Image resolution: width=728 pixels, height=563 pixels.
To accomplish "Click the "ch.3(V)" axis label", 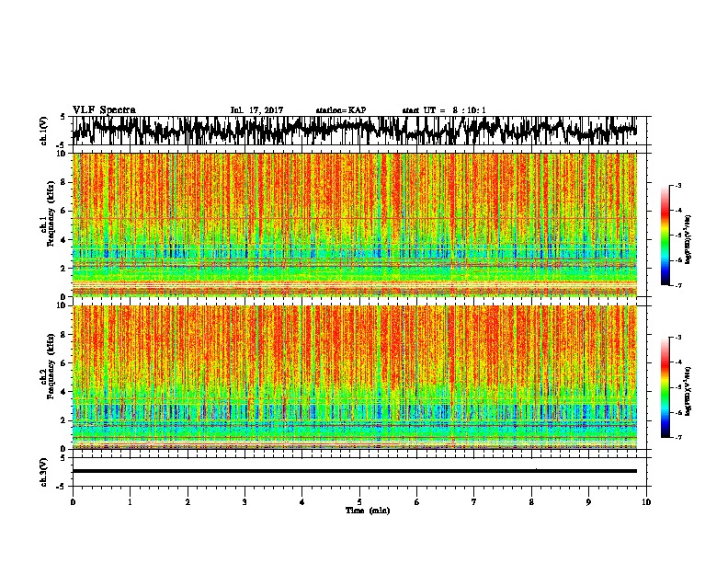I will pos(44,472).
